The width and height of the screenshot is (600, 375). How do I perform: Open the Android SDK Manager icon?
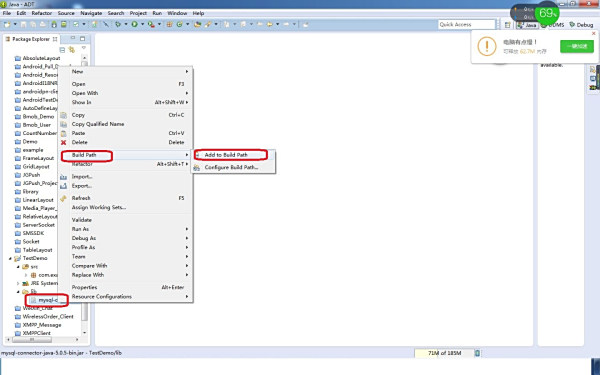click(x=54, y=24)
